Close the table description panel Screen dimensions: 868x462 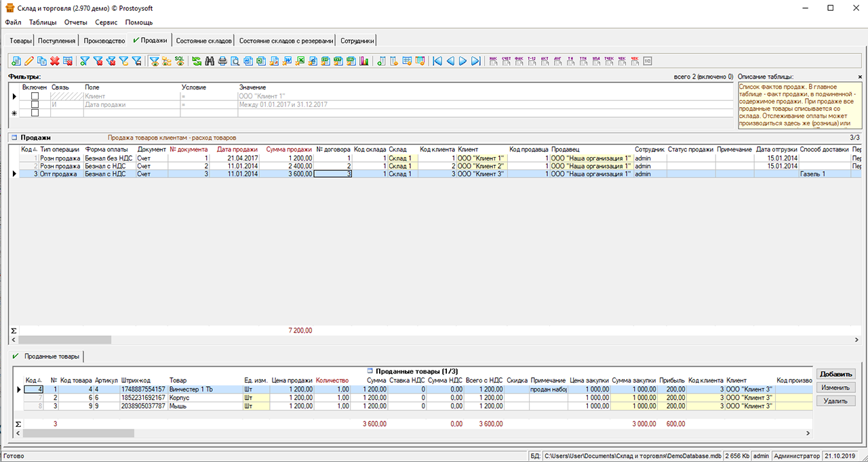860,77
